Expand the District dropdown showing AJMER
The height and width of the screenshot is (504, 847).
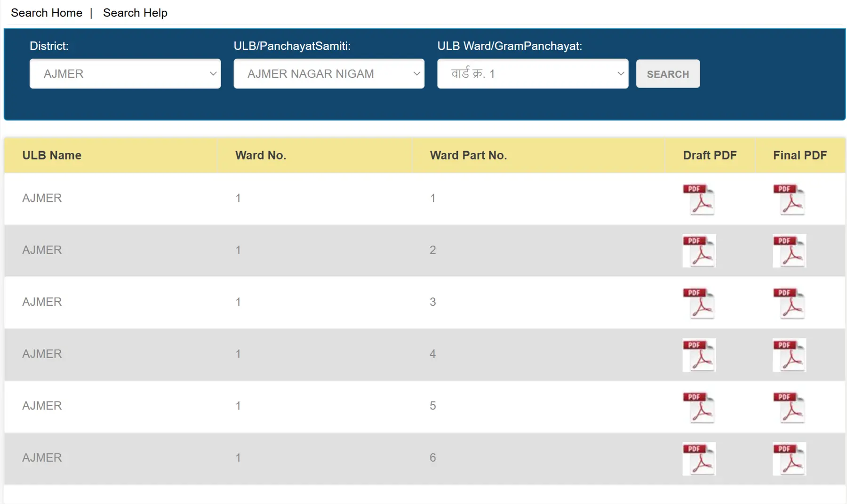click(x=125, y=73)
